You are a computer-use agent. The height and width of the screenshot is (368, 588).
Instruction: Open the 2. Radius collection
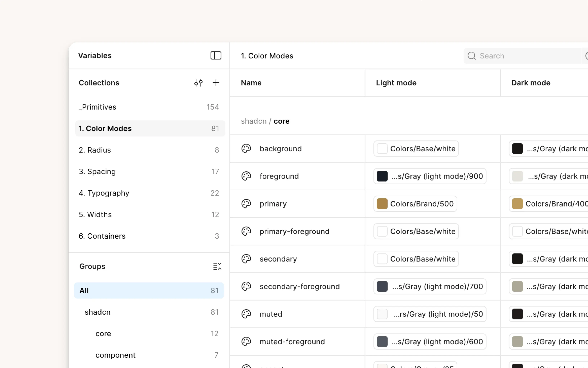[x=150, y=150]
